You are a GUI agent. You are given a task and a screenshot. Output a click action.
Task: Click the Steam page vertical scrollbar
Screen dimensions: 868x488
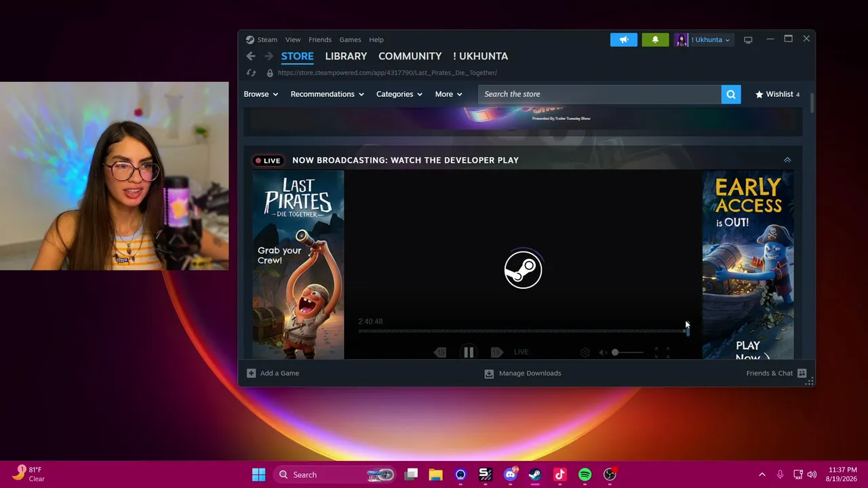click(x=811, y=102)
